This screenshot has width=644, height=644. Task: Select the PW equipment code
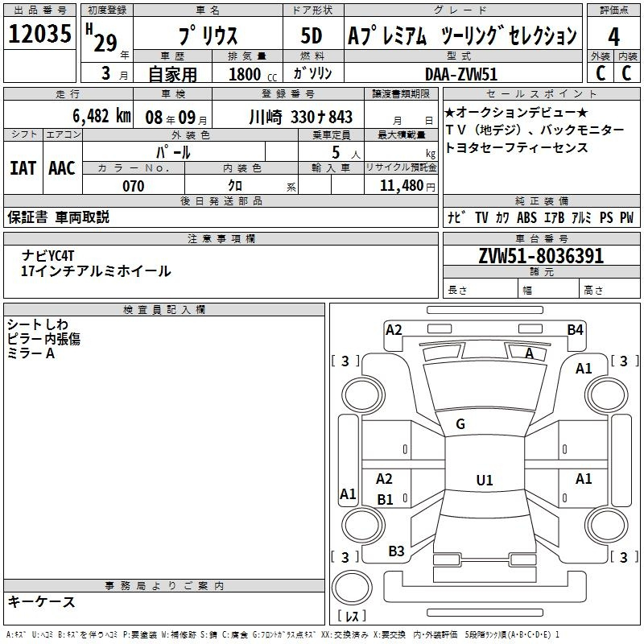point(627,217)
